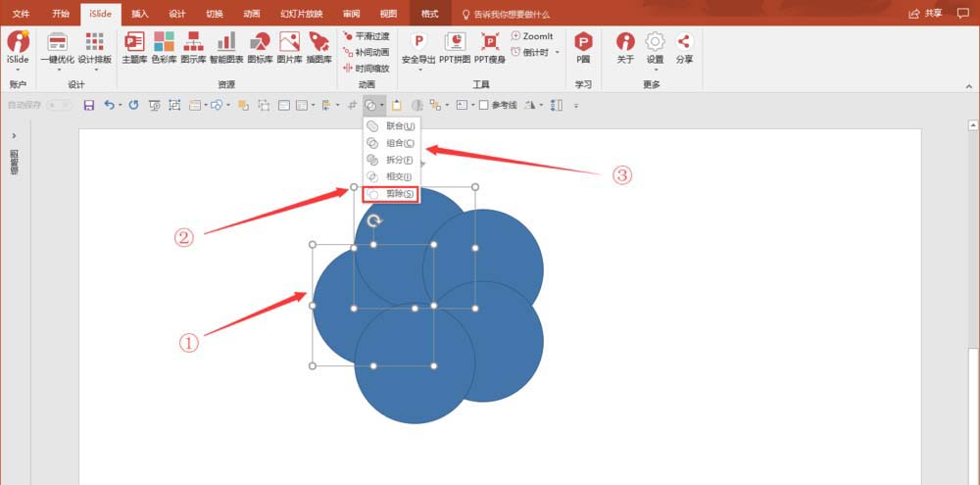Switch to the 动画 ribbon tab
Viewport: 980px width, 485px height.
point(252,13)
